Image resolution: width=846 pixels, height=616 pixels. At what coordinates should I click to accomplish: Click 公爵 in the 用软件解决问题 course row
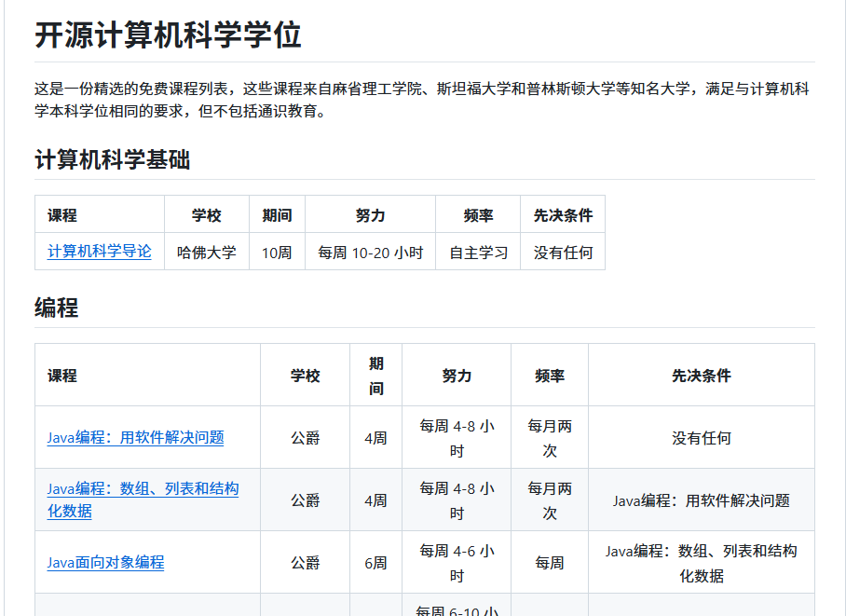[x=306, y=438]
